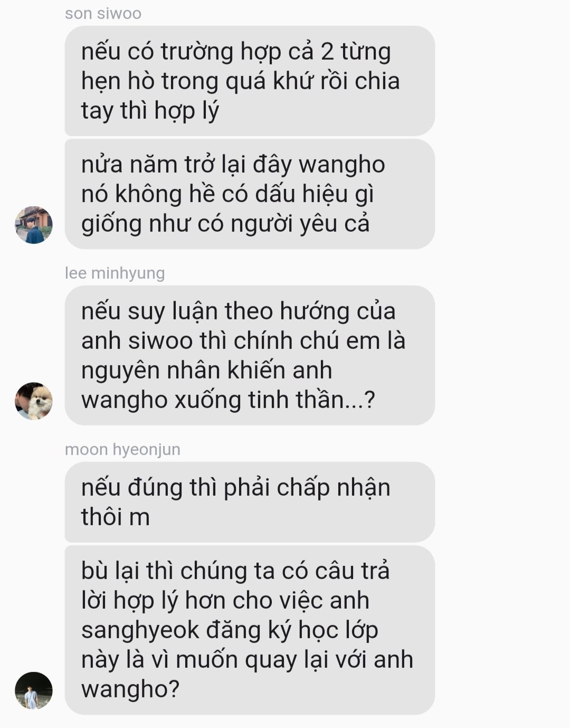
Task: Select the message starting 'bù lại thì'
Action: pos(250,630)
